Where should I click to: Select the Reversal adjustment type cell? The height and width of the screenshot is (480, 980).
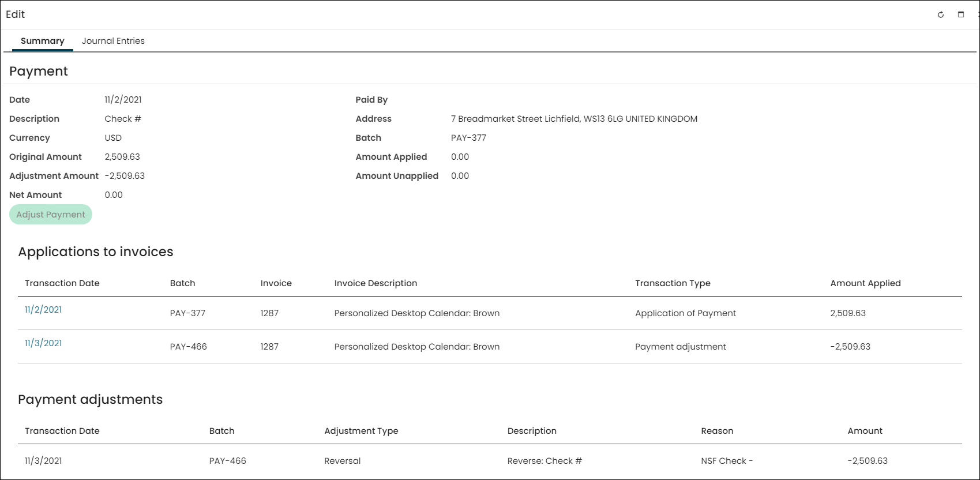343,461
